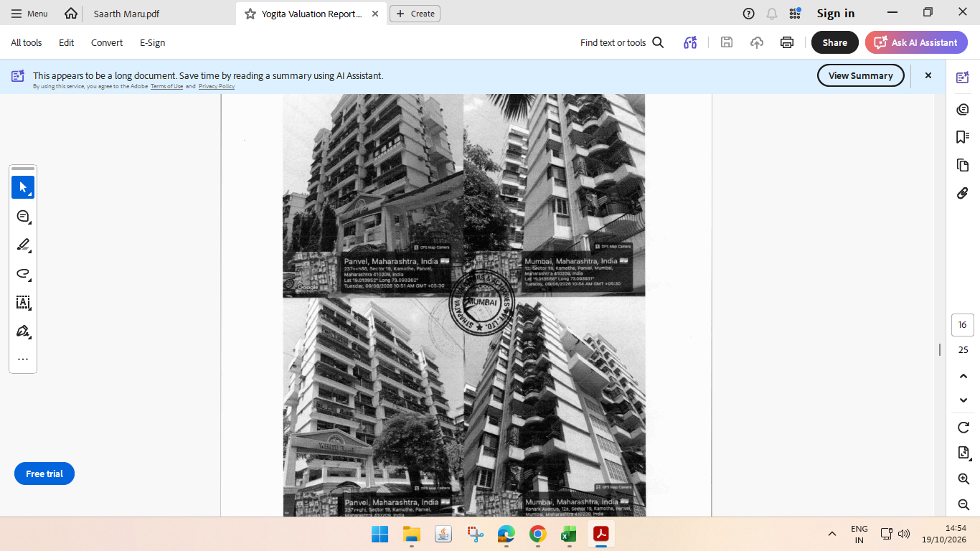This screenshot has width=980, height=551.
Task: Select the Add comment tool
Action: tap(23, 216)
